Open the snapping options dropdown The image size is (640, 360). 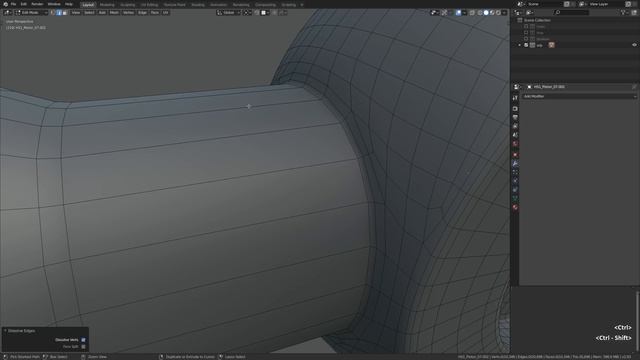pos(265,13)
